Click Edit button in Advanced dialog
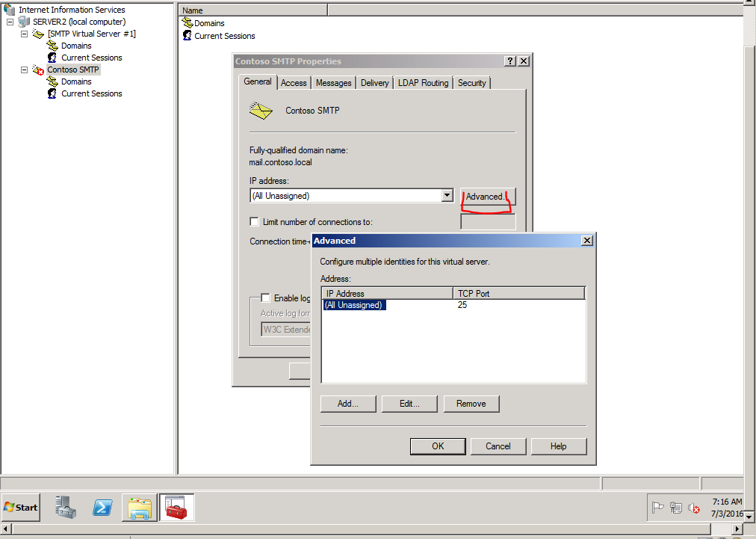The image size is (756, 539). (409, 404)
